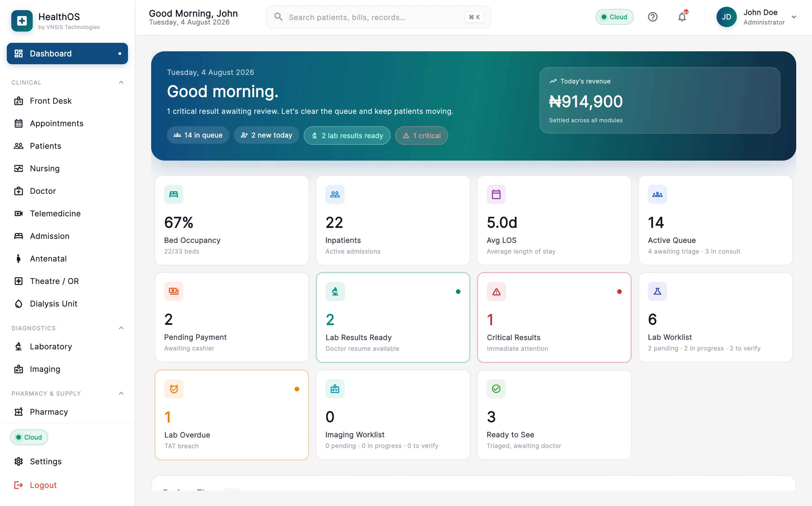
Task: Click the search magnifier icon
Action: click(x=278, y=17)
